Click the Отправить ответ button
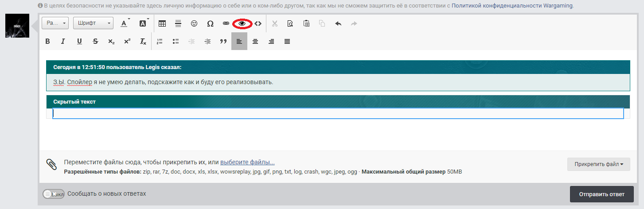 pyautogui.click(x=601, y=194)
